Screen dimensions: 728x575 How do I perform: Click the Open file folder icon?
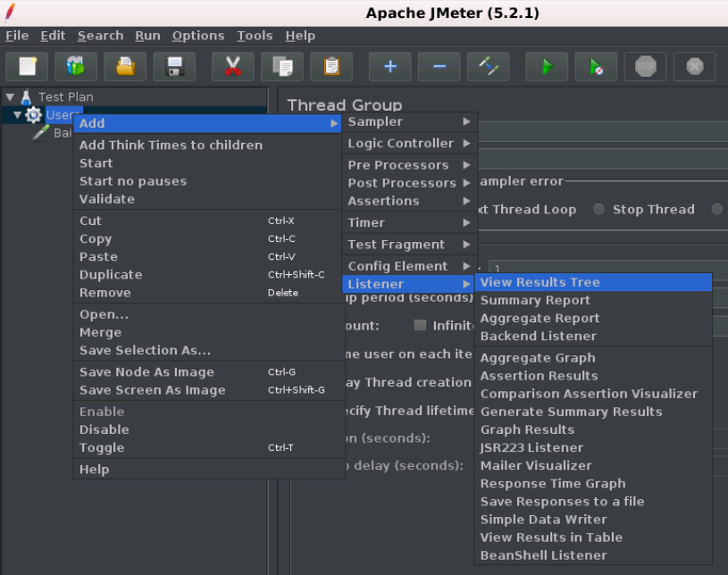(125, 66)
